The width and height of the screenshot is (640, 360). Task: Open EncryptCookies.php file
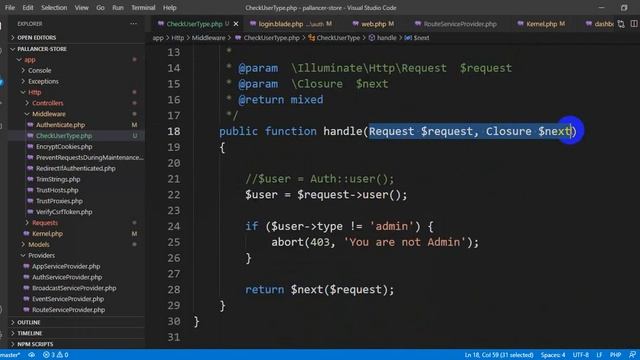point(76,147)
